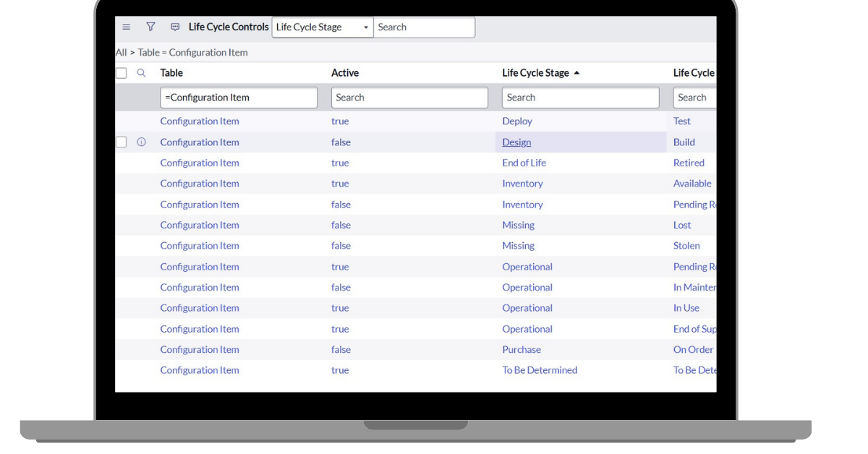Open the info icon on the Design row
Image resolution: width=868 pixels, height=454 pixels.
[x=141, y=142]
